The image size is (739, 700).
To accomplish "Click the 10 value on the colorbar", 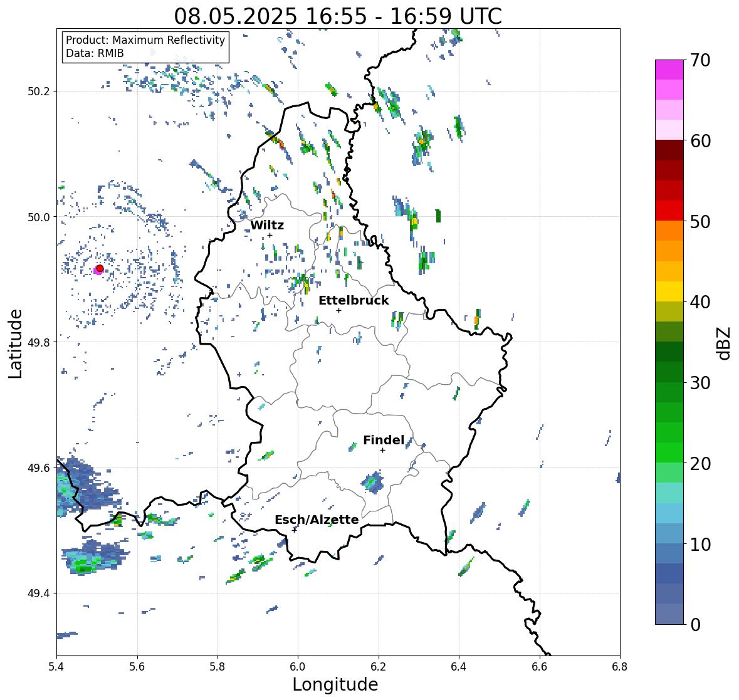I will pyautogui.click(x=700, y=544).
